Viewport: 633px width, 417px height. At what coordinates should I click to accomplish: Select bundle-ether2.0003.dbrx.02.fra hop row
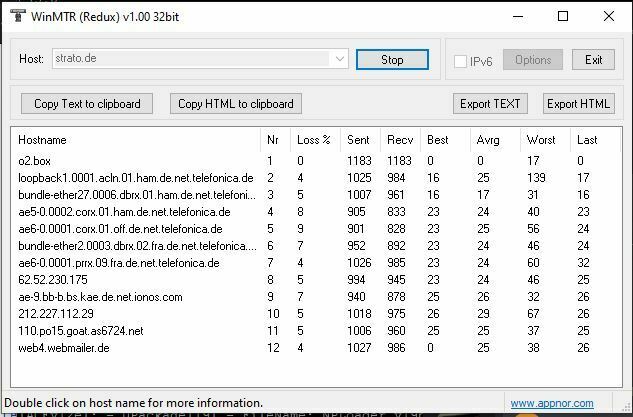tap(316, 246)
